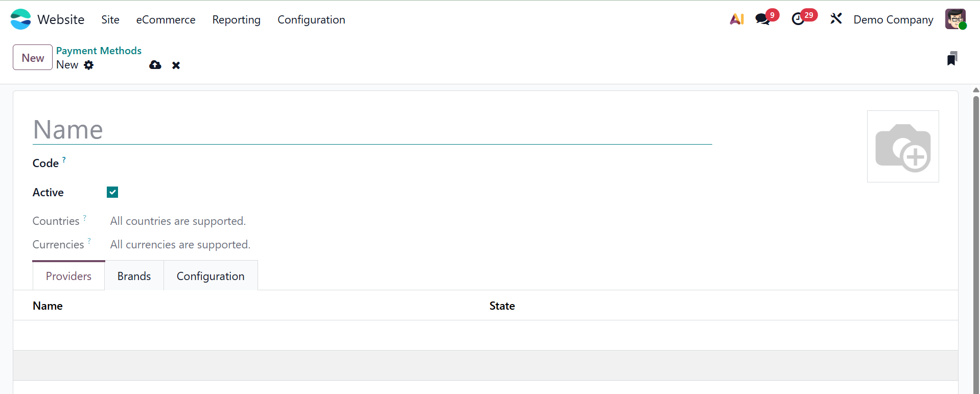Uncheck the Active checkbox
This screenshot has height=394, width=980.
coord(112,192)
